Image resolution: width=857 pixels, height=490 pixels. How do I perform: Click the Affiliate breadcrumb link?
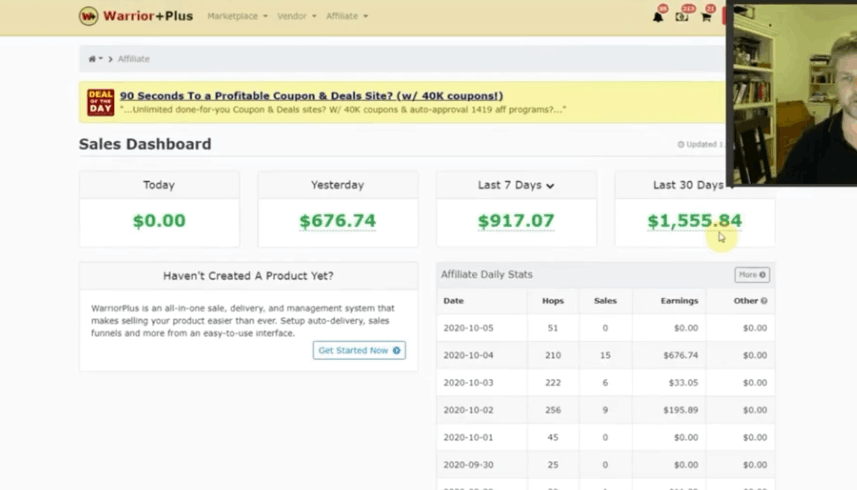click(x=133, y=59)
